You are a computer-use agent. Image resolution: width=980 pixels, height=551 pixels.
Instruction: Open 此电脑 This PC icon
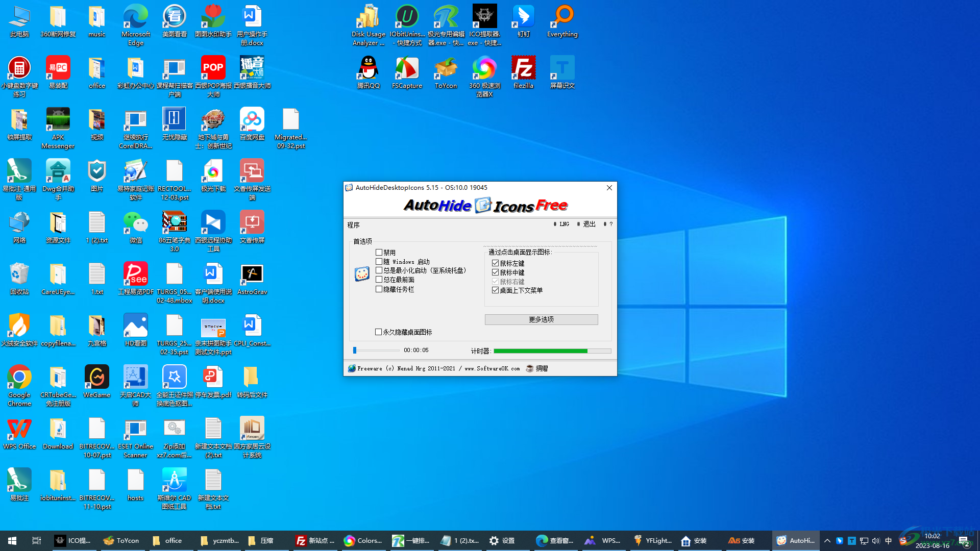tap(19, 21)
